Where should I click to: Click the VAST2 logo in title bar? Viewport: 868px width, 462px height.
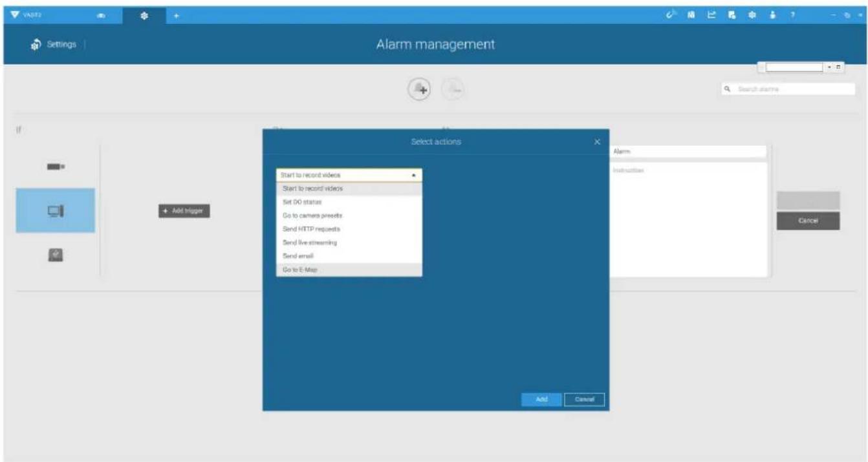point(27,15)
